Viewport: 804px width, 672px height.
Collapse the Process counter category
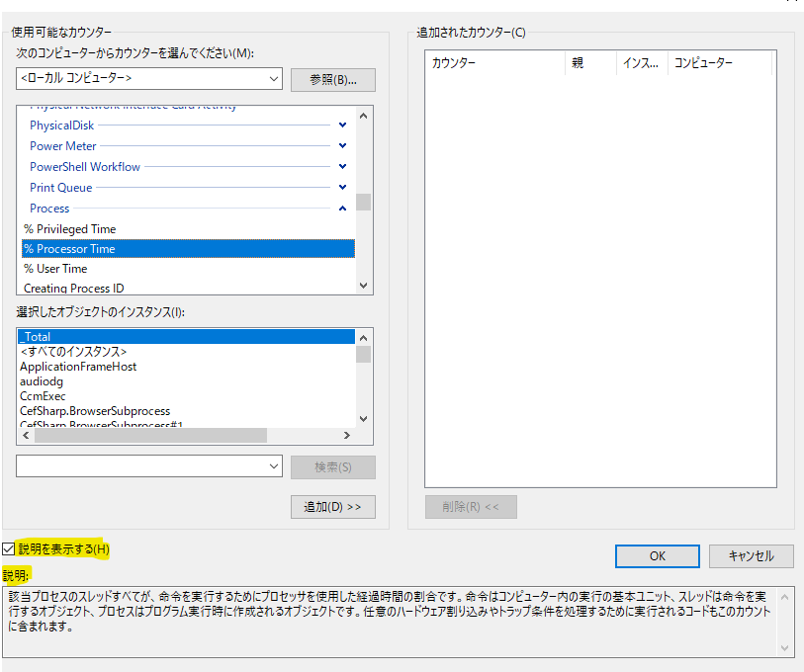341,208
